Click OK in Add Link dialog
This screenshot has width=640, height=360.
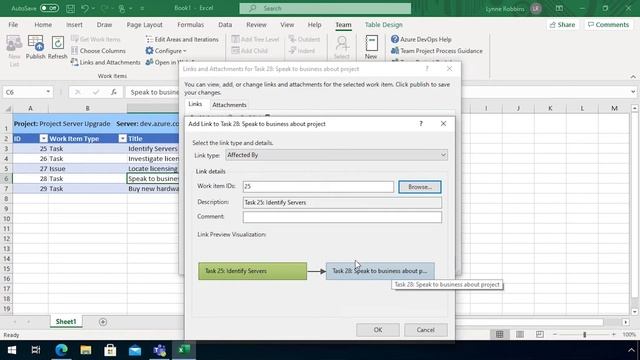point(378,330)
